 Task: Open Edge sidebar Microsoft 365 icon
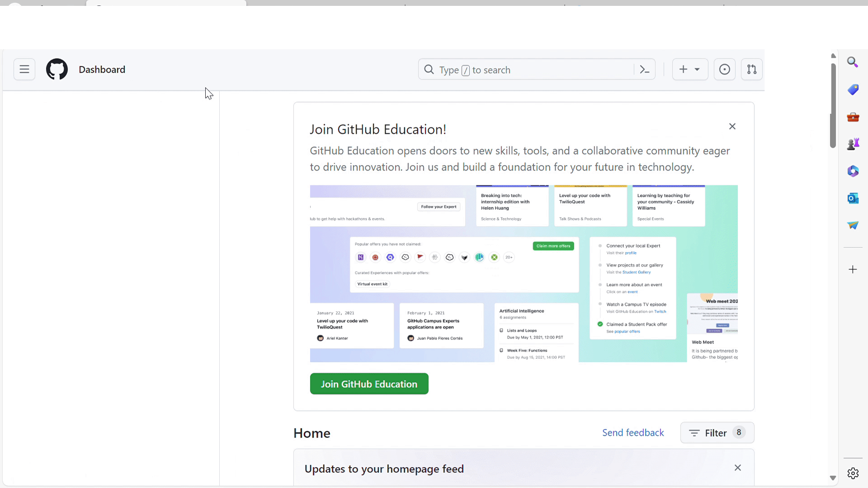[x=853, y=171]
